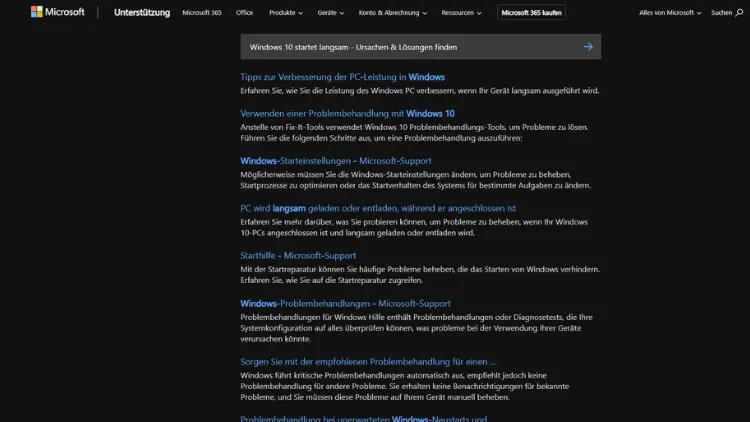Click description starting 'Mit der Startreparatur'
This screenshot has height=422, width=750.
[x=420, y=275]
